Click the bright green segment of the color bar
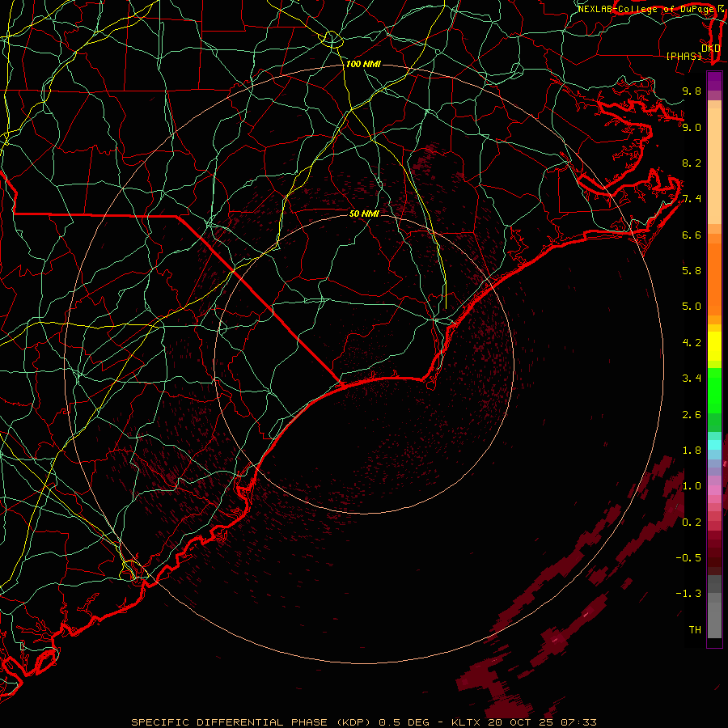This screenshot has height=728, width=728. tap(714, 391)
